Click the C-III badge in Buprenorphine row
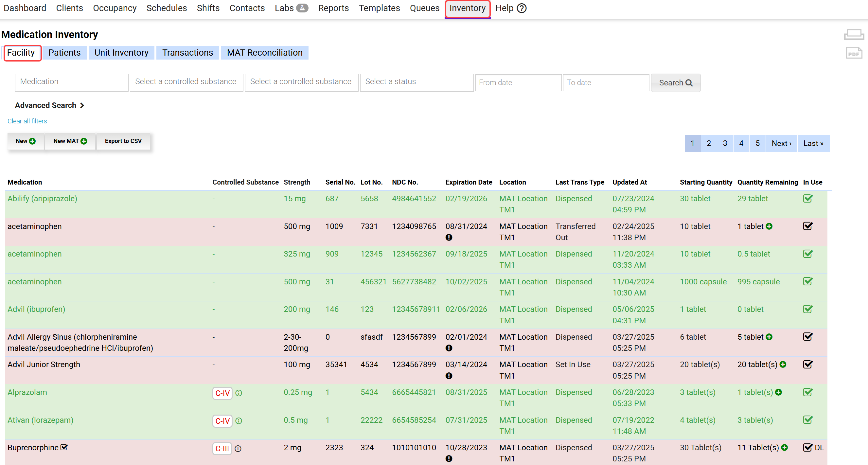868x465 pixels. pyautogui.click(x=222, y=449)
